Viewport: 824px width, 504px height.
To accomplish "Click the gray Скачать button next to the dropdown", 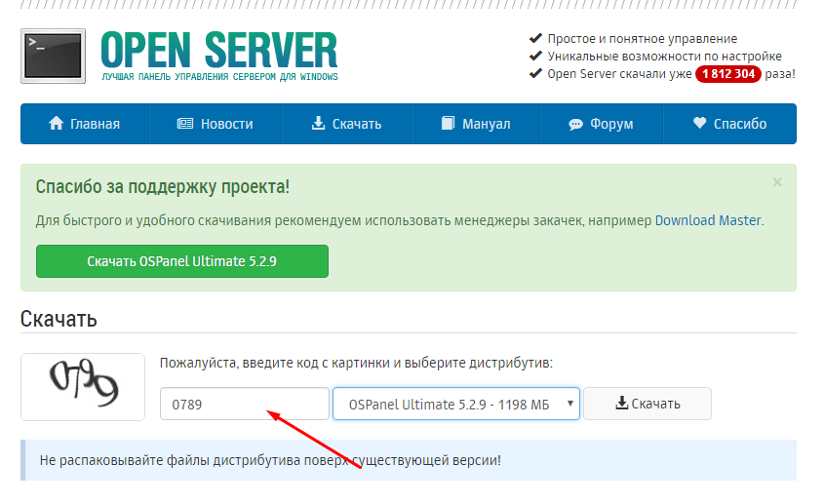I will pyautogui.click(x=647, y=404).
